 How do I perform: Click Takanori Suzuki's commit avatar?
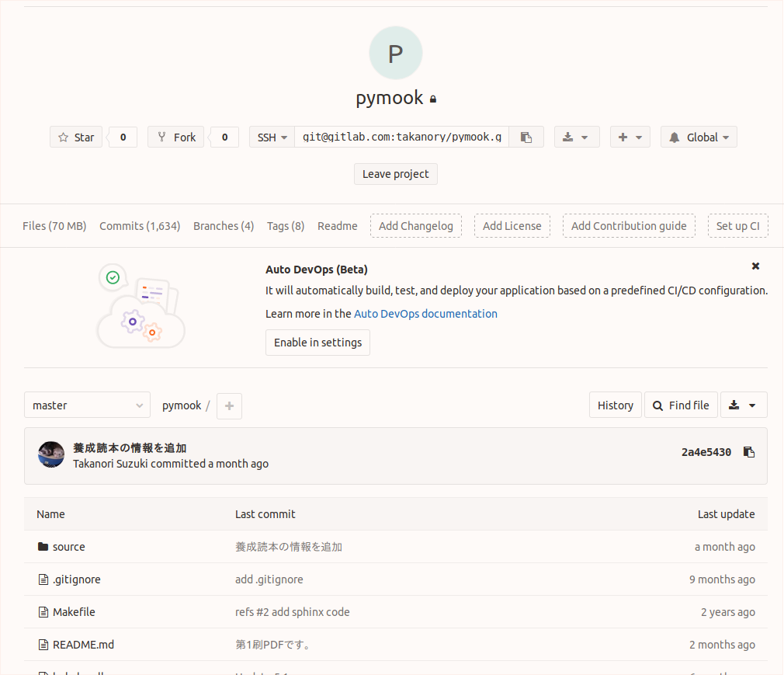point(51,455)
